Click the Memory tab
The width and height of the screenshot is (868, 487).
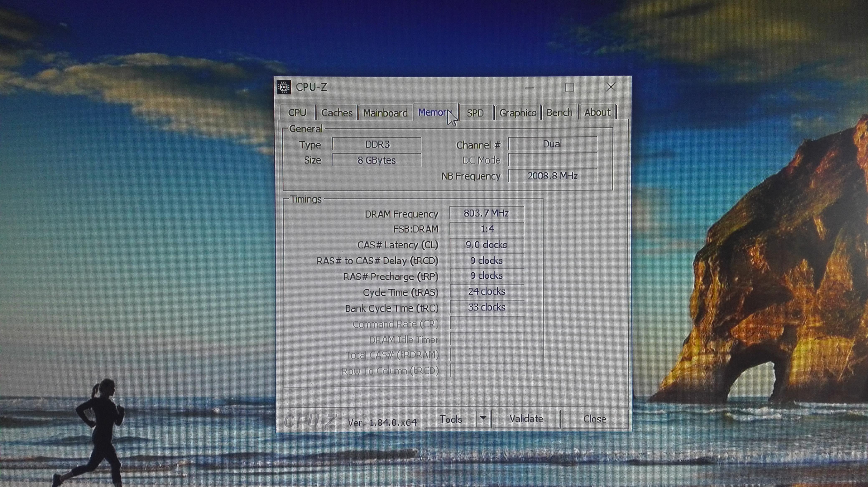[x=433, y=112]
